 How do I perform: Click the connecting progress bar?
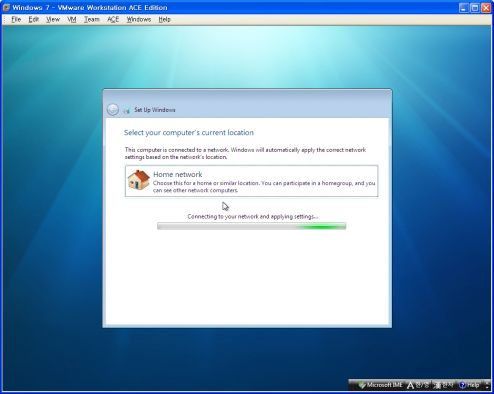point(252,227)
